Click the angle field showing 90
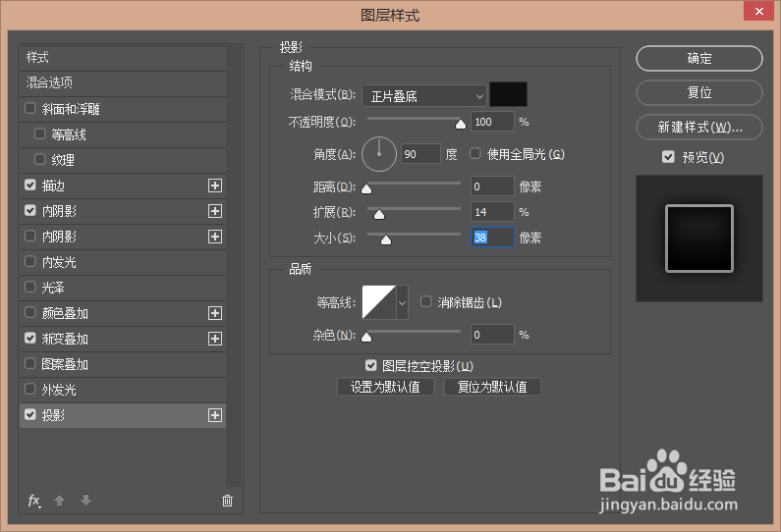781x532 pixels. (420, 154)
